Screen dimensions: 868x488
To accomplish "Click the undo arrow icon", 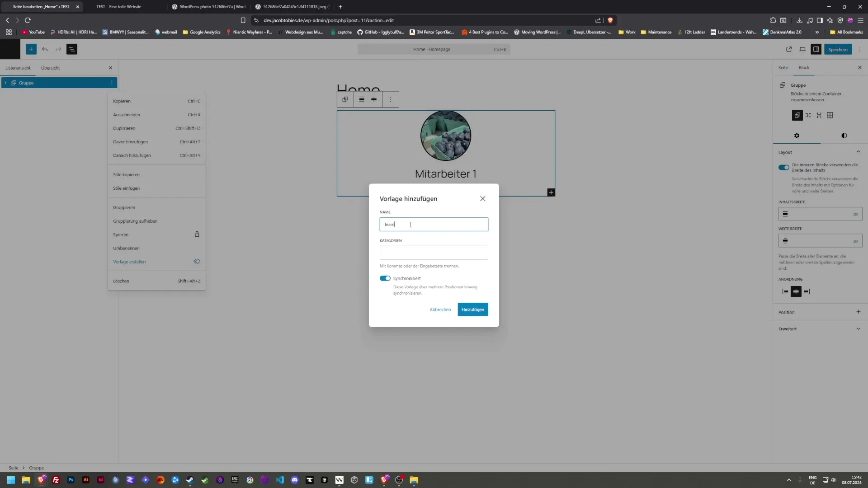I will (x=45, y=49).
